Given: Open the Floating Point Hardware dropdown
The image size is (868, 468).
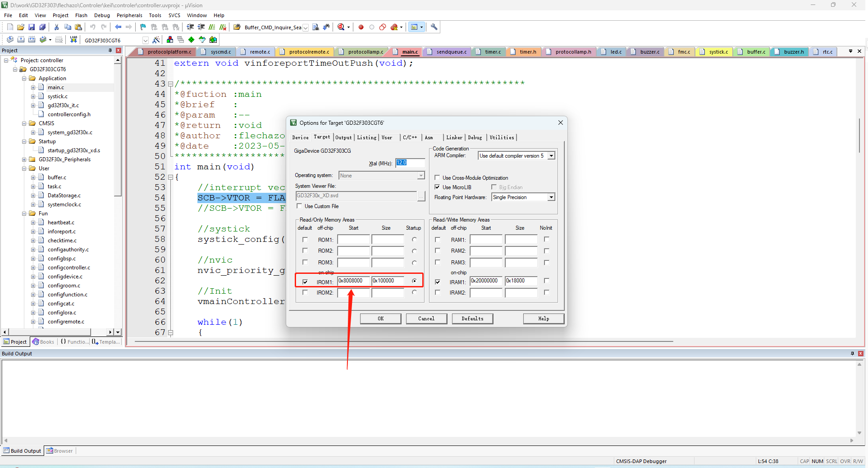Looking at the screenshot, I should (551, 197).
